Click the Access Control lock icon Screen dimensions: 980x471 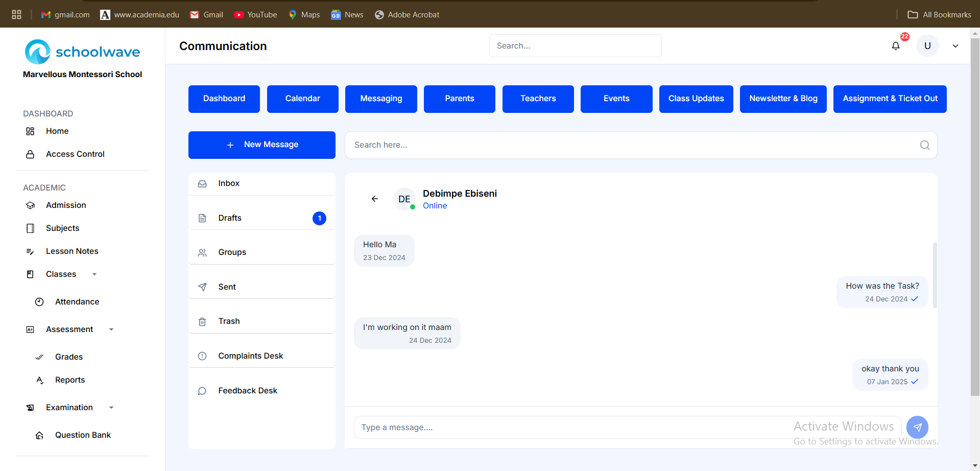click(x=30, y=154)
